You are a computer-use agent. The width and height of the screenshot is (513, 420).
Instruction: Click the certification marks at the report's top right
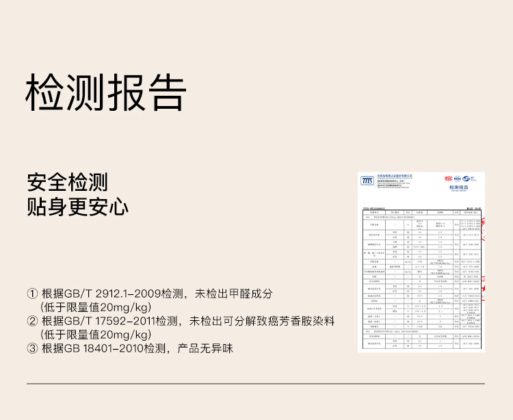[460, 179]
